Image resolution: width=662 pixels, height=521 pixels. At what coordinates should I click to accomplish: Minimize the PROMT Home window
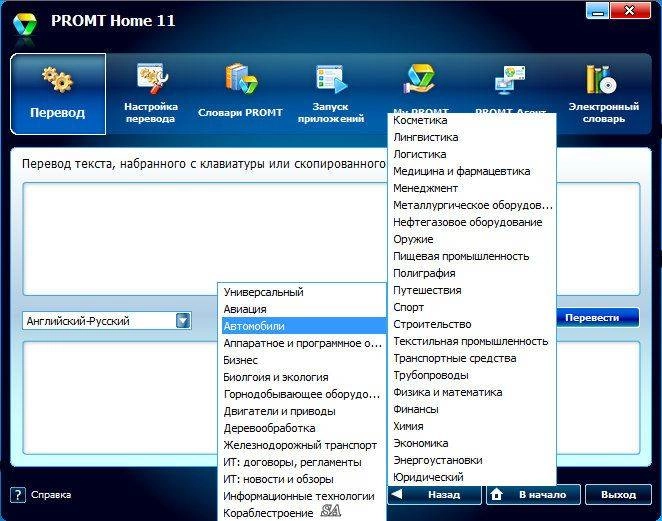point(597,11)
